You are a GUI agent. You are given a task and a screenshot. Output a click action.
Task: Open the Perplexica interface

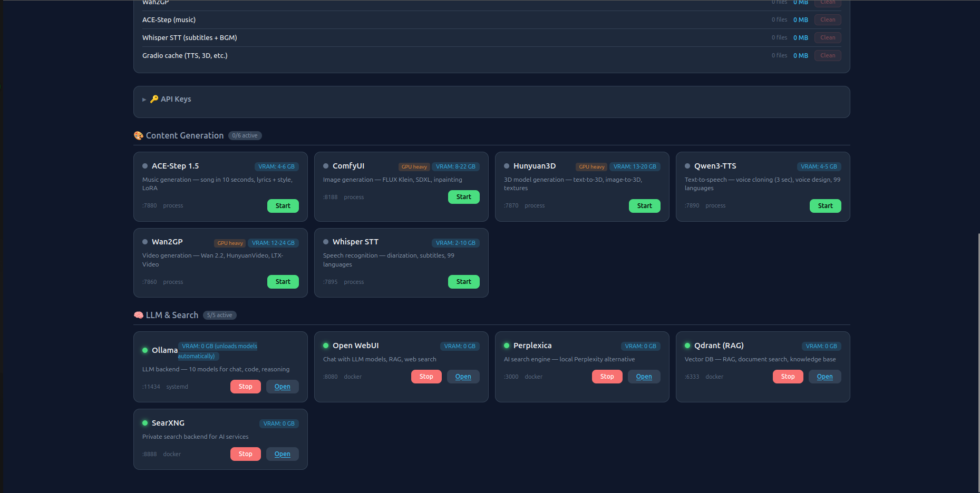(644, 377)
